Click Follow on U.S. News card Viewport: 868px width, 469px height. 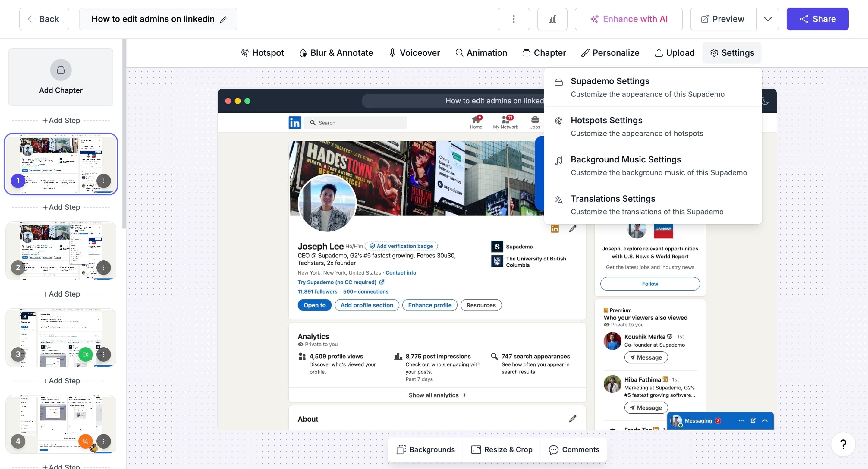(x=650, y=284)
